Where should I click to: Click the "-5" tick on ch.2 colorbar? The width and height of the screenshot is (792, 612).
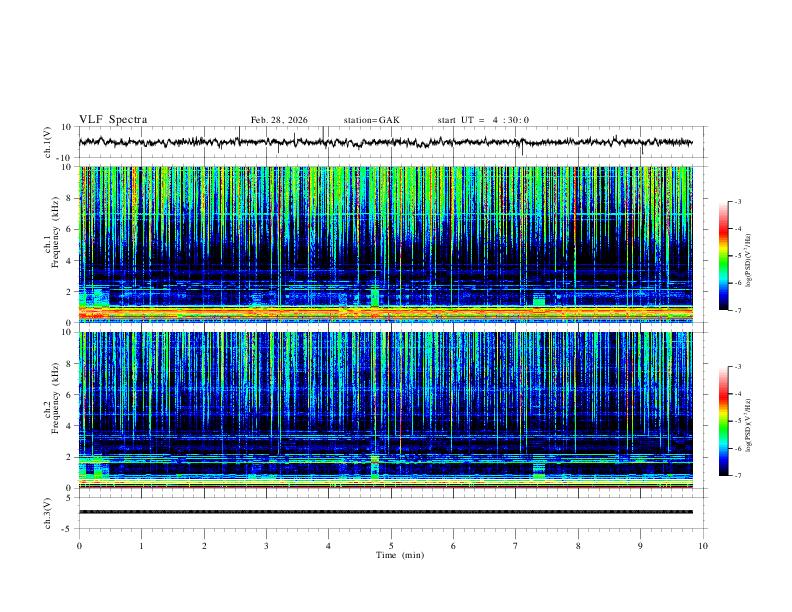[x=738, y=421]
